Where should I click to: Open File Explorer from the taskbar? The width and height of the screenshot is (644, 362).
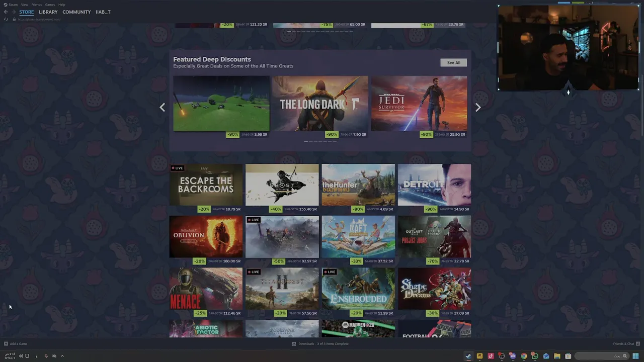tap(557, 356)
